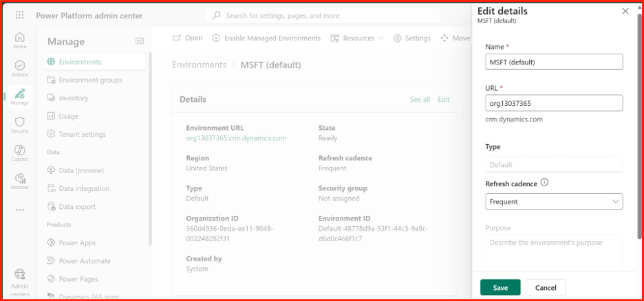
Task: Close the Edit details panel
Action: click(625, 11)
